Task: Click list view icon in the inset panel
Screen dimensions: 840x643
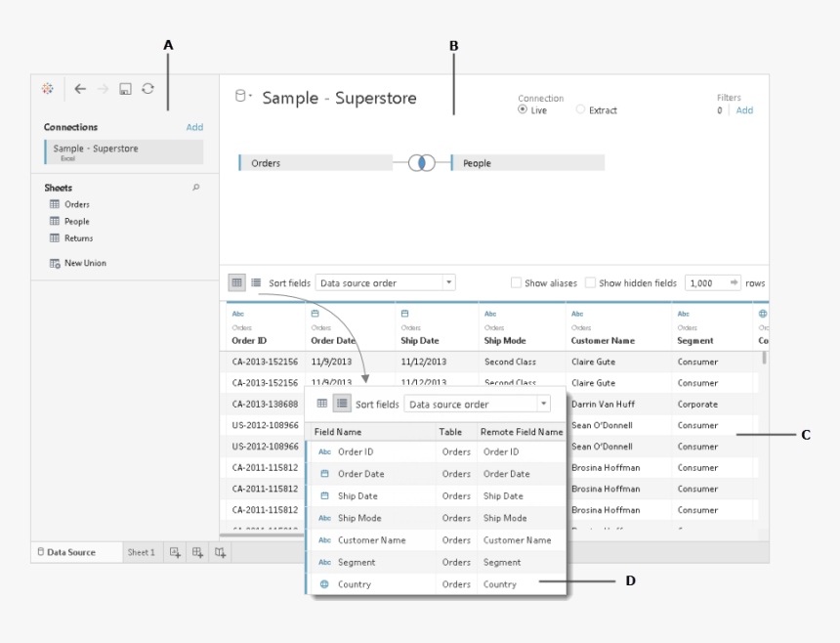Action: [x=342, y=403]
